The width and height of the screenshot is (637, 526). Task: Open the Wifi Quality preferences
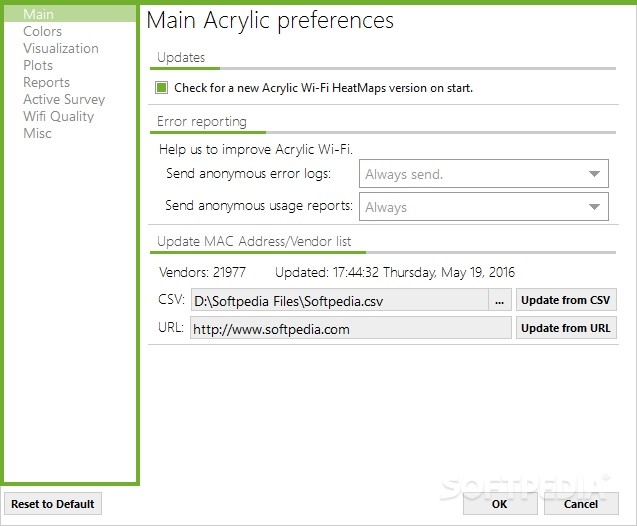(x=58, y=117)
